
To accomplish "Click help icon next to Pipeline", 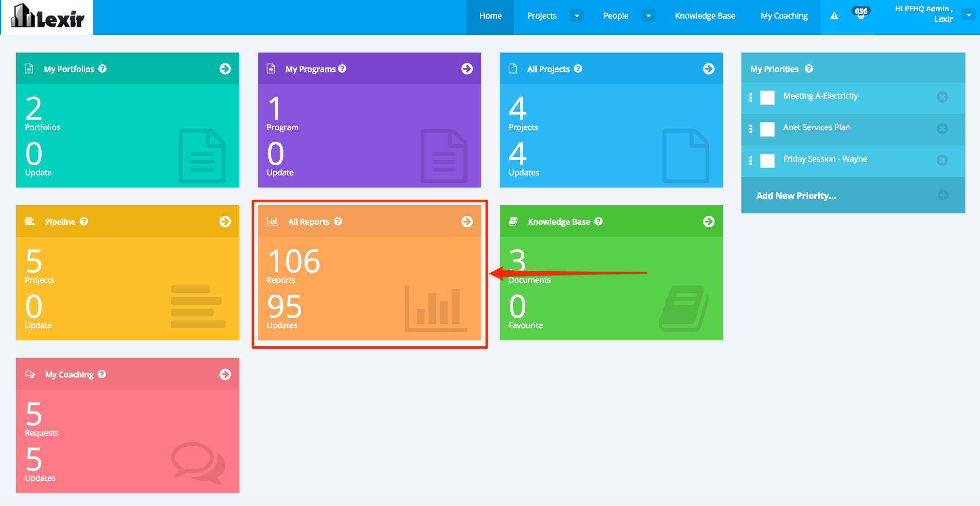I will (84, 221).
